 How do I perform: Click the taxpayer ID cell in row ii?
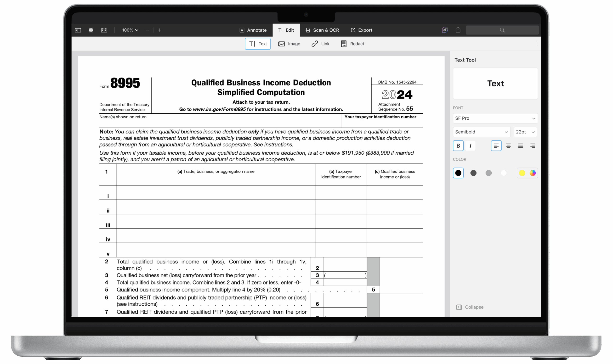pyautogui.click(x=341, y=207)
